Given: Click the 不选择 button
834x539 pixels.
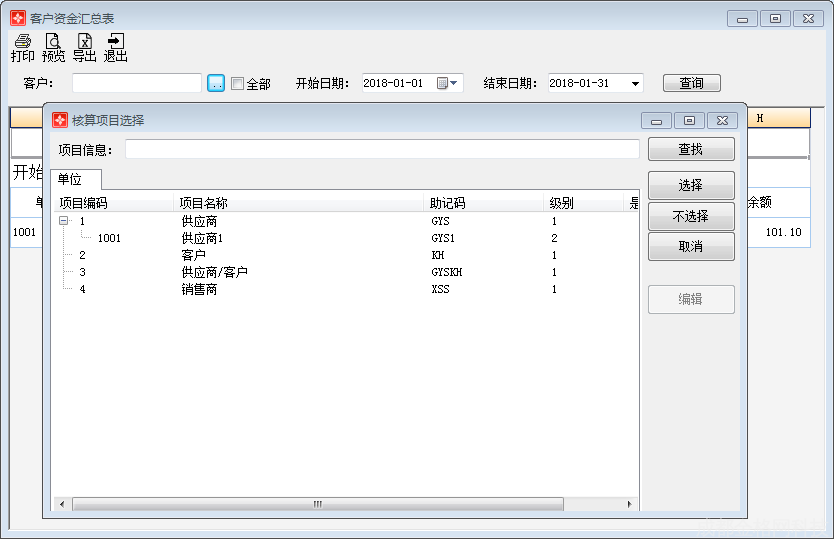Looking at the screenshot, I should click(x=691, y=216).
